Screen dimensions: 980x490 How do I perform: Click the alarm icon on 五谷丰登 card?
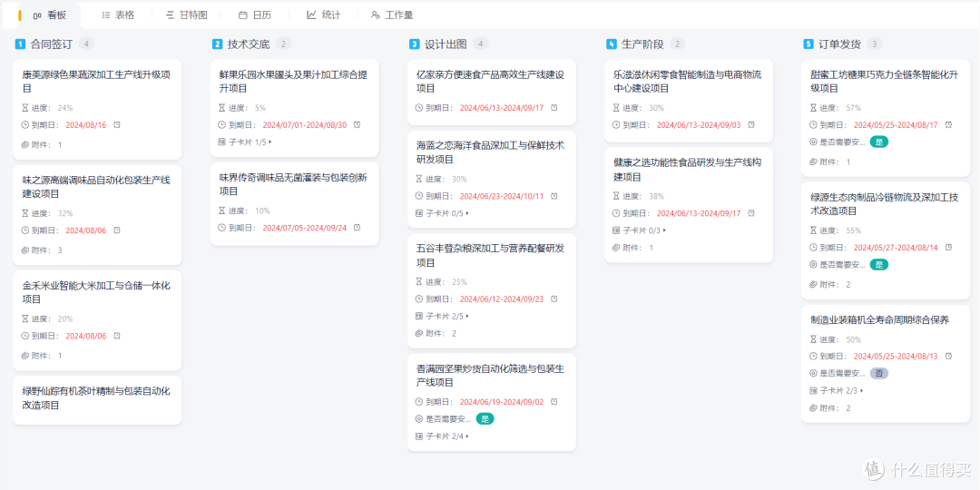tap(554, 299)
